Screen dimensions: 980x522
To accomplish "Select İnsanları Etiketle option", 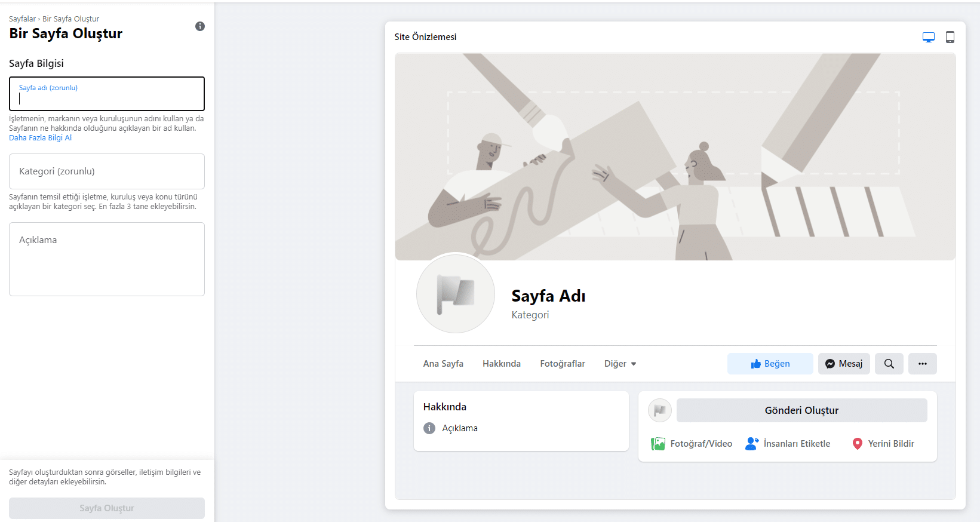I will click(788, 444).
